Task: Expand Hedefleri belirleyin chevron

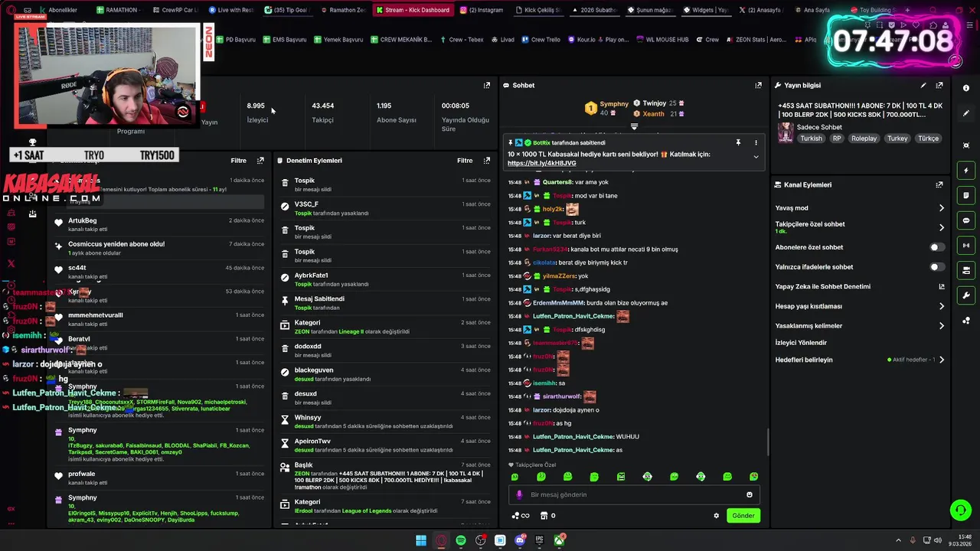Action: click(x=941, y=360)
